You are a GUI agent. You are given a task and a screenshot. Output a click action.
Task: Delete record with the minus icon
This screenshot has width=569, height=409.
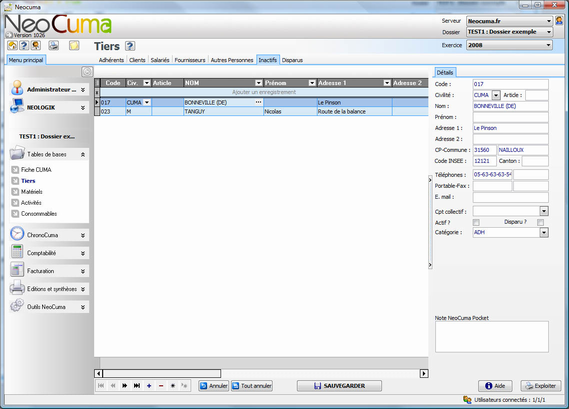coord(161,385)
